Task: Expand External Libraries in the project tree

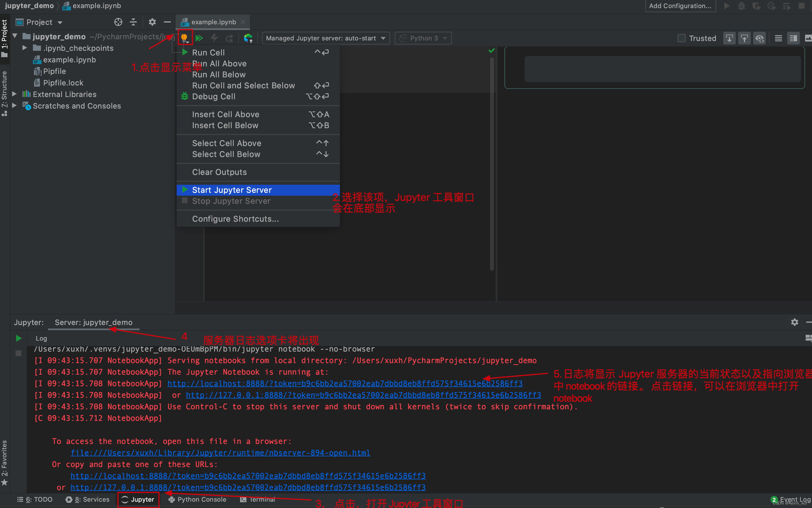Action: pyautogui.click(x=15, y=94)
